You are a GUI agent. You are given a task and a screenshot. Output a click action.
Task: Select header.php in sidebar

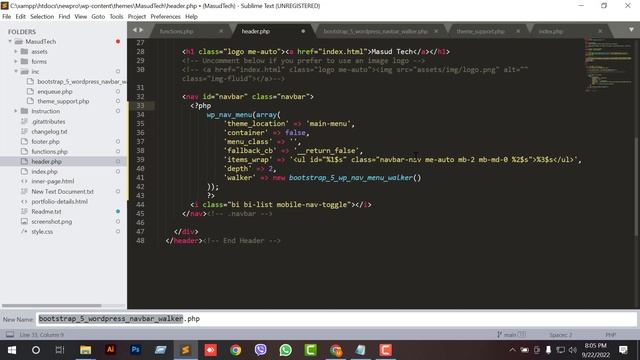(47, 162)
